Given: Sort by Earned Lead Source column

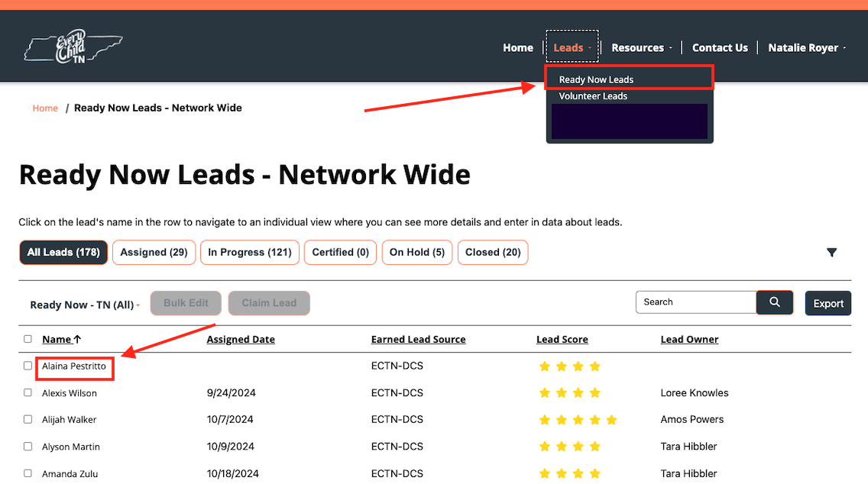Looking at the screenshot, I should click(418, 340).
